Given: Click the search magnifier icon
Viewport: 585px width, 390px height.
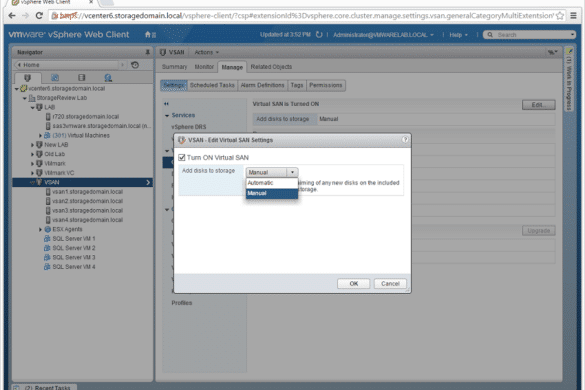Looking at the screenshot, I should point(490,35).
